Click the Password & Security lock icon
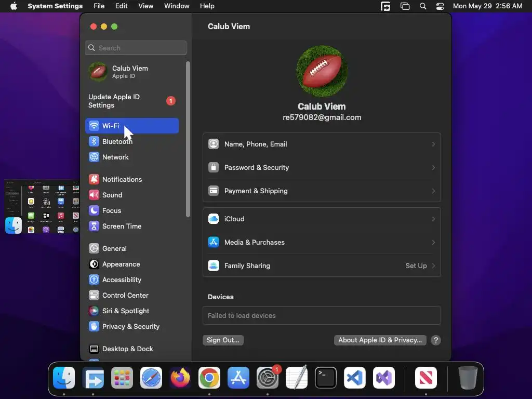 [x=214, y=167]
